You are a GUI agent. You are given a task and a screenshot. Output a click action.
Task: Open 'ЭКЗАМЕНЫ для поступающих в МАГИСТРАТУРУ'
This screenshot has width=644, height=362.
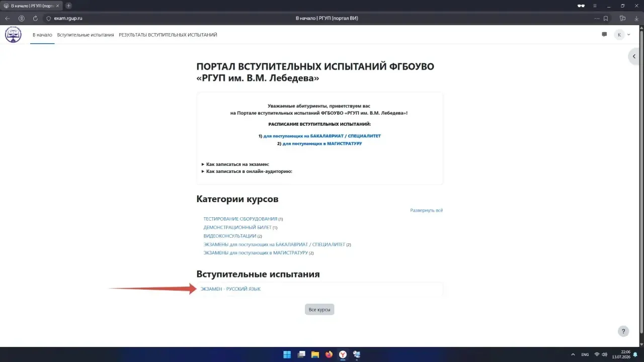click(x=256, y=253)
